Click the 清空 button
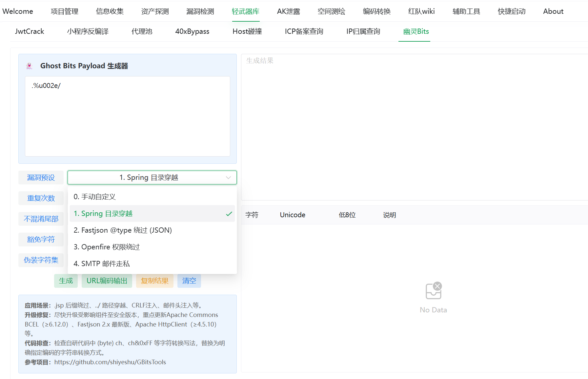 (x=189, y=281)
